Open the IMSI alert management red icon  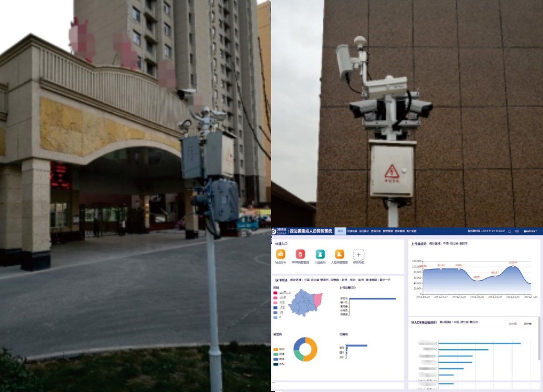tap(300, 254)
